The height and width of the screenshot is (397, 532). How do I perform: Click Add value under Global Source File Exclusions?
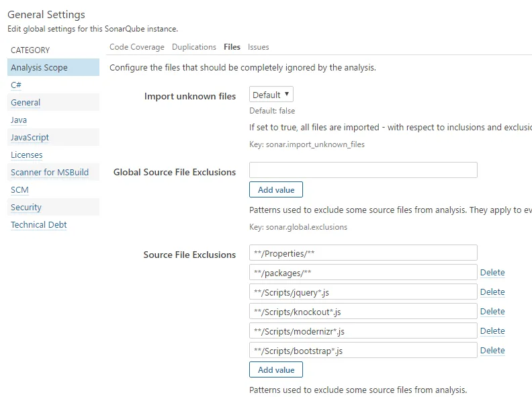[276, 189]
